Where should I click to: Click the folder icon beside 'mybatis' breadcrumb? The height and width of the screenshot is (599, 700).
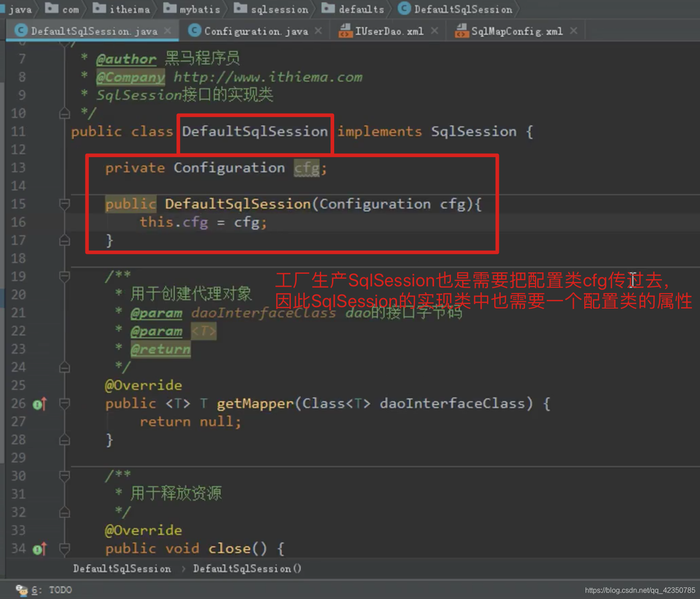point(170,8)
